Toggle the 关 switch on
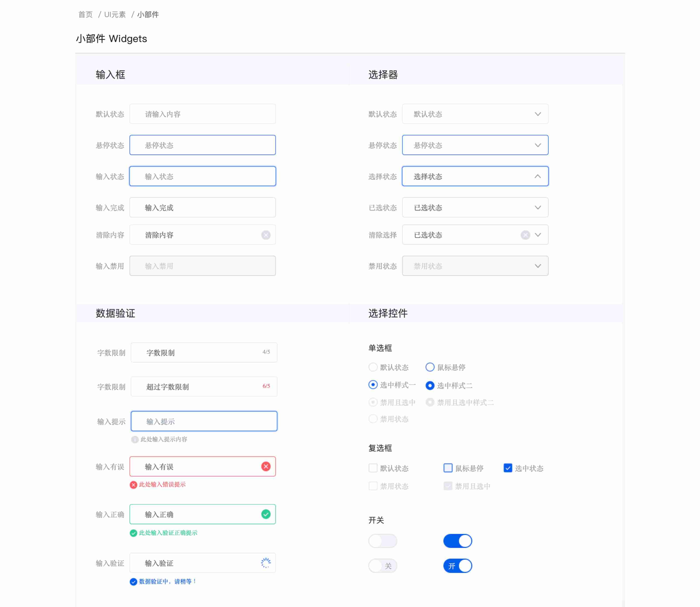The height and width of the screenshot is (607, 700). [x=383, y=566]
